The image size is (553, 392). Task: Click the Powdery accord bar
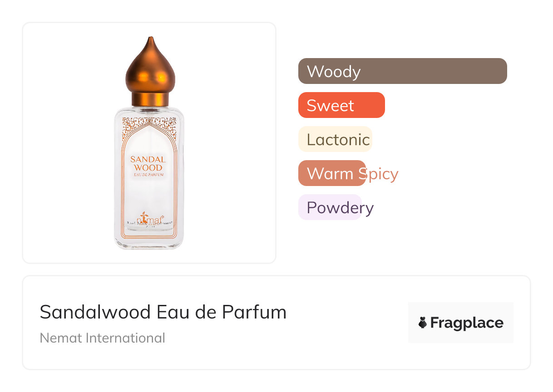[x=330, y=207]
